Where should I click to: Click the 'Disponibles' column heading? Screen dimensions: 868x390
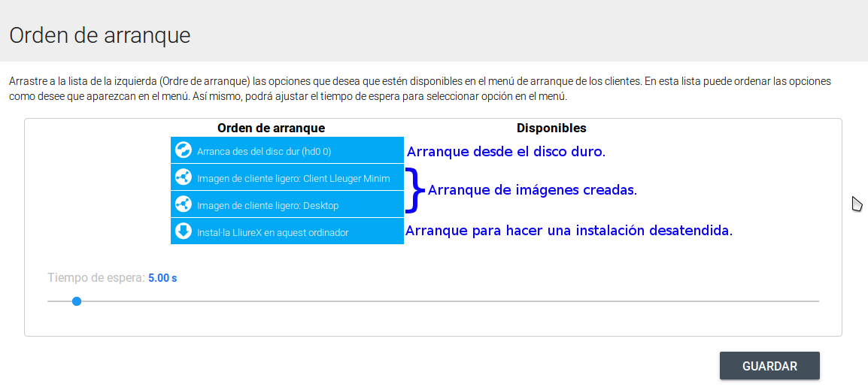(551, 128)
